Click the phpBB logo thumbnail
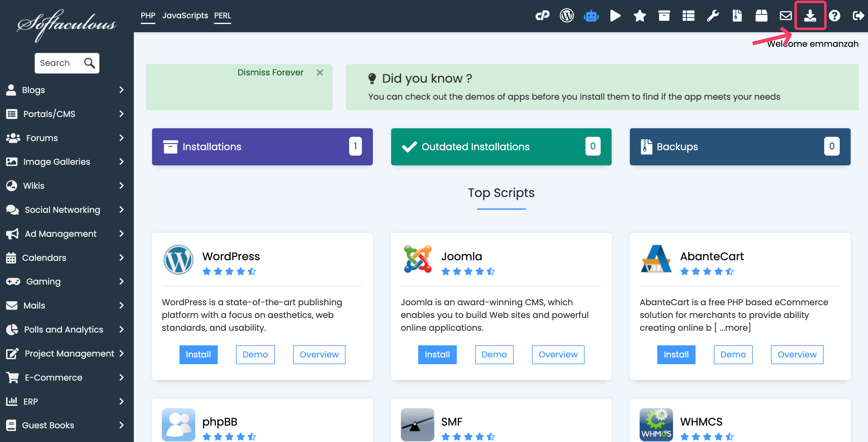Screen dimensions: 868x442 tap(178, 424)
